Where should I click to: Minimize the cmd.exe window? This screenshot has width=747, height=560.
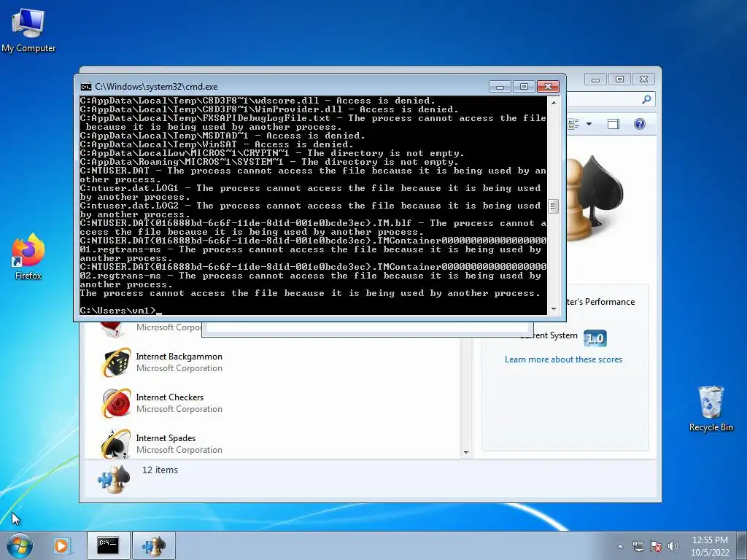click(x=500, y=87)
